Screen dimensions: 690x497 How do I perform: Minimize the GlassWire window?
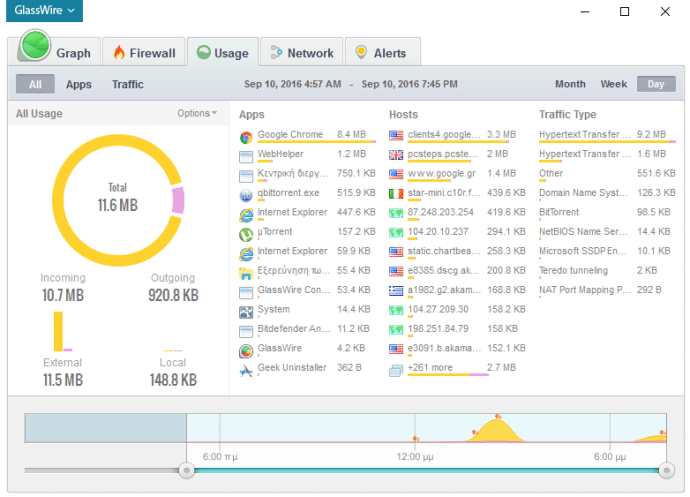click(585, 11)
